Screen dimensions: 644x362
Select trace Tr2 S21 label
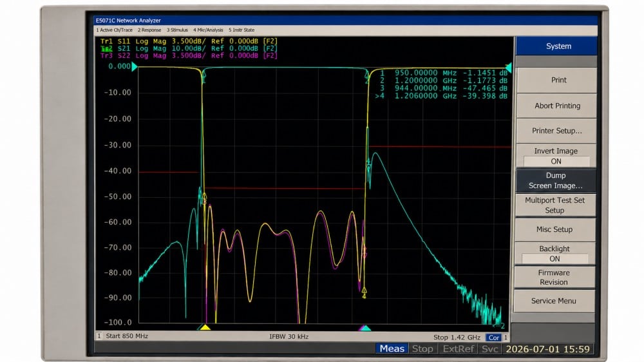pyautogui.click(x=189, y=48)
